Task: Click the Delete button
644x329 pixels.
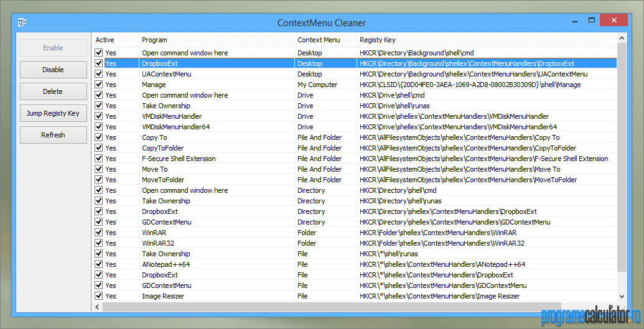Action: point(54,91)
